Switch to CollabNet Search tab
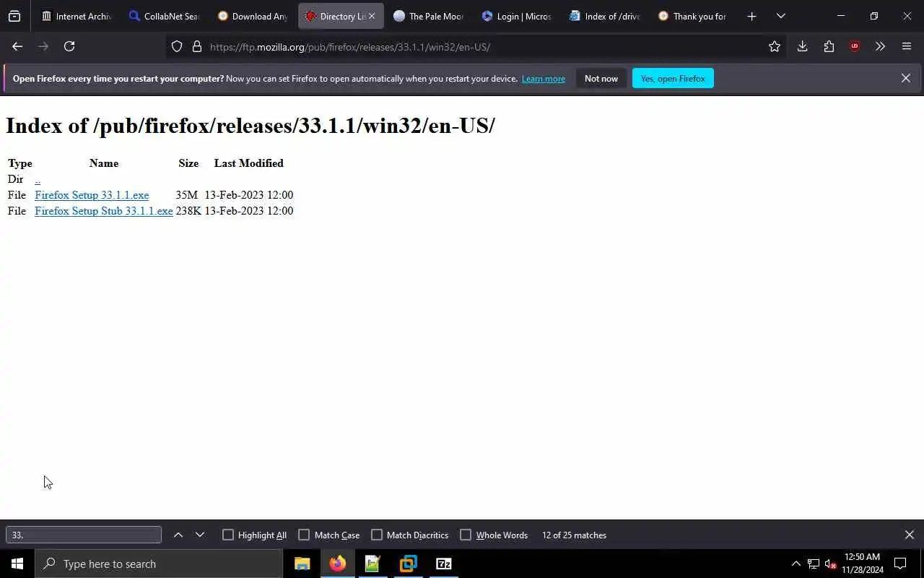The width and height of the screenshot is (924, 578). click(x=165, y=16)
